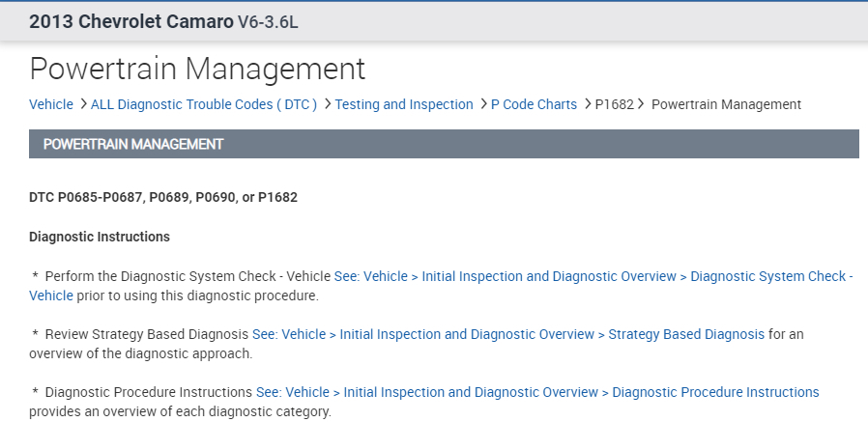Click the 2013 Chevrolet Camaro header title
The width and height of the screenshot is (868, 422).
click(130, 21)
